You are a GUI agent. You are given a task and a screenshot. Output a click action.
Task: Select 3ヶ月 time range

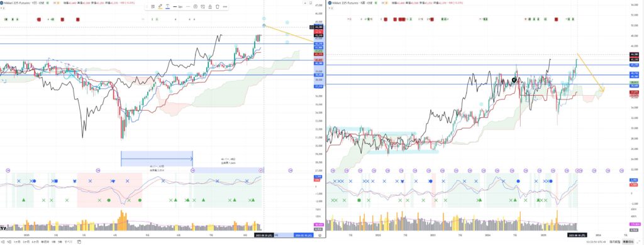[x=26, y=242]
